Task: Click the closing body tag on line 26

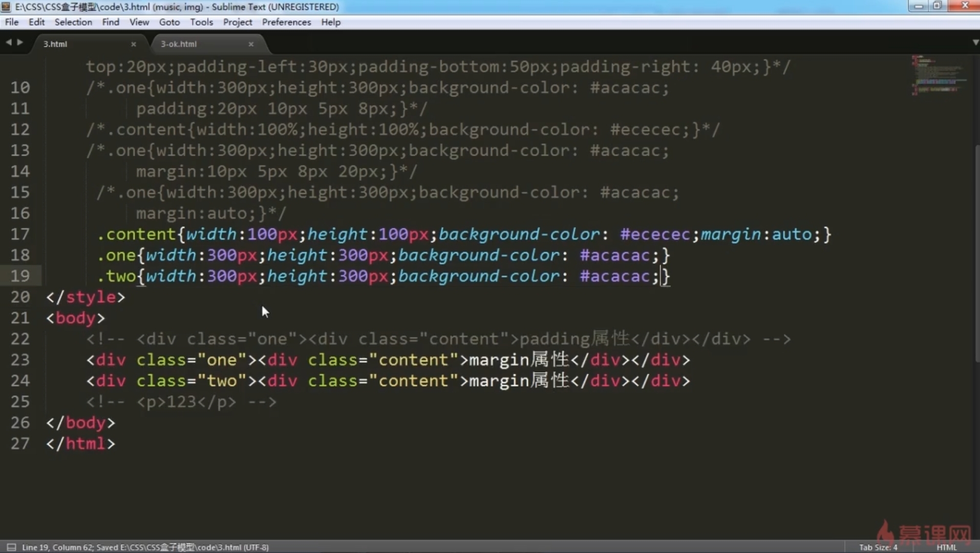Action: (81, 422)
